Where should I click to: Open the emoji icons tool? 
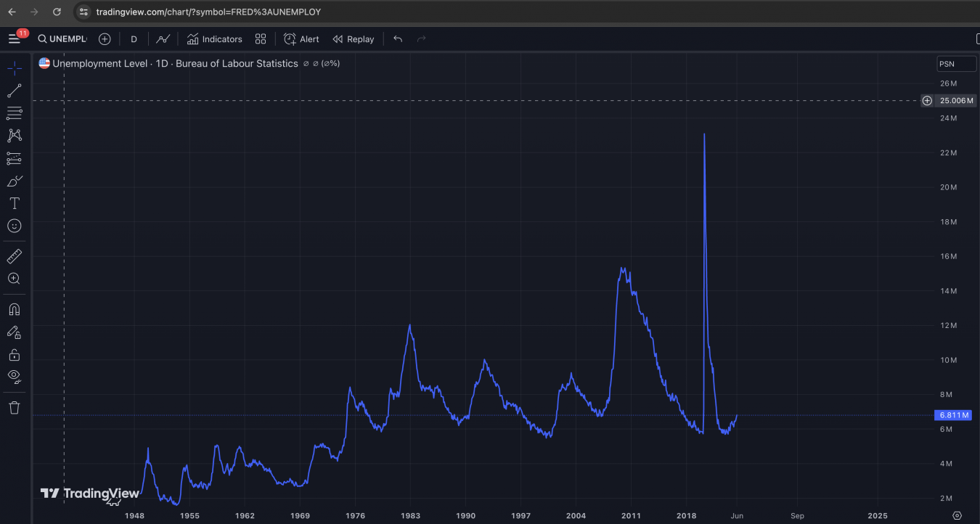click(15, 226)
